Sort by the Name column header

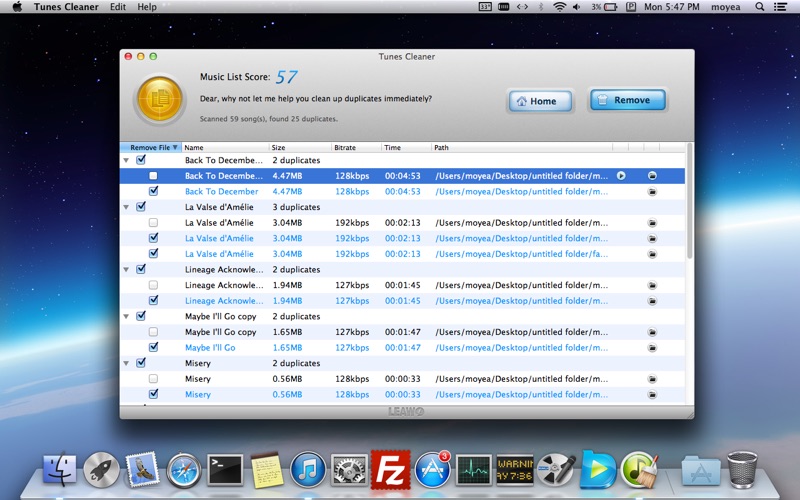(226, 147)
